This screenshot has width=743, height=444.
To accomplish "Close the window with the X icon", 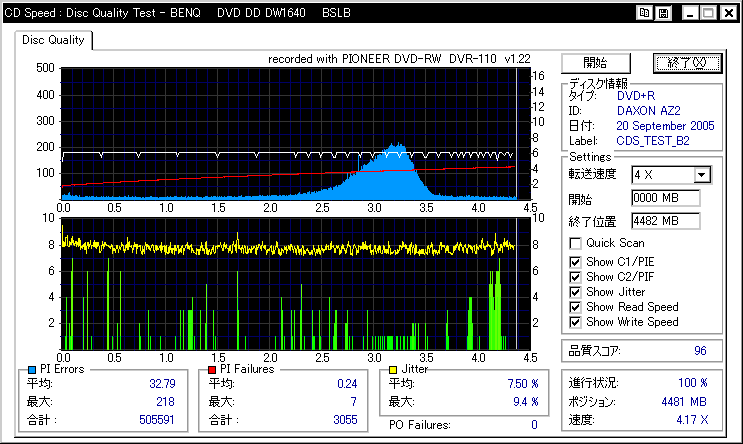I will [x=727, y=13].
